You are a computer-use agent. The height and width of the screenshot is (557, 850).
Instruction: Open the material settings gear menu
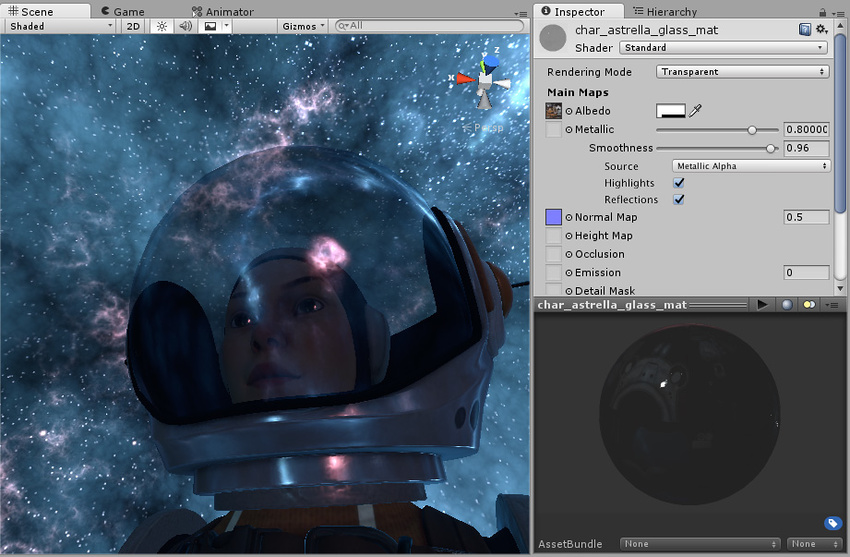822,30
